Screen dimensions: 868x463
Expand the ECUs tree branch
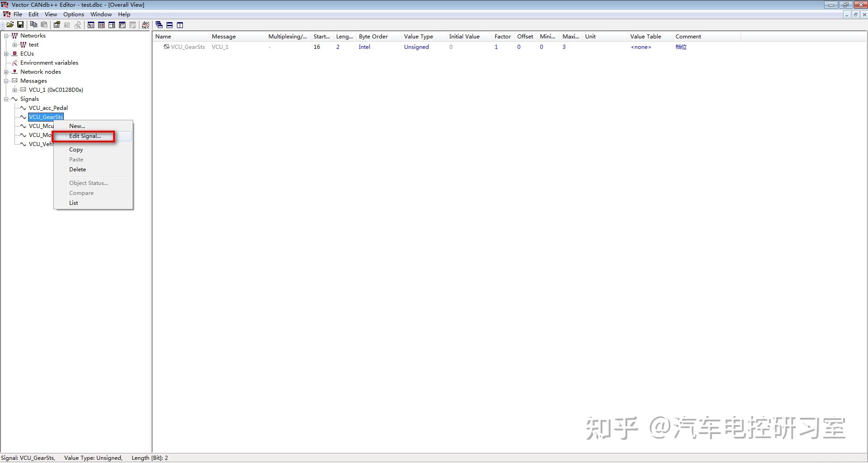point(6,53)
